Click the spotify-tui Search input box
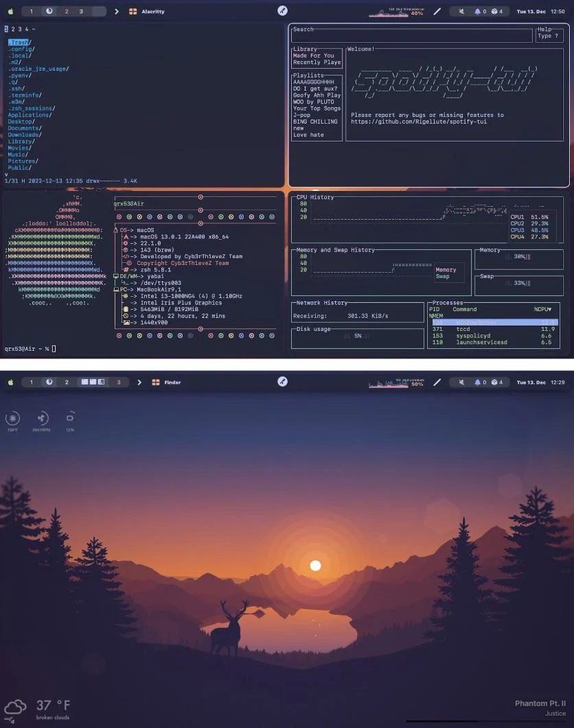 pos(412,36)
